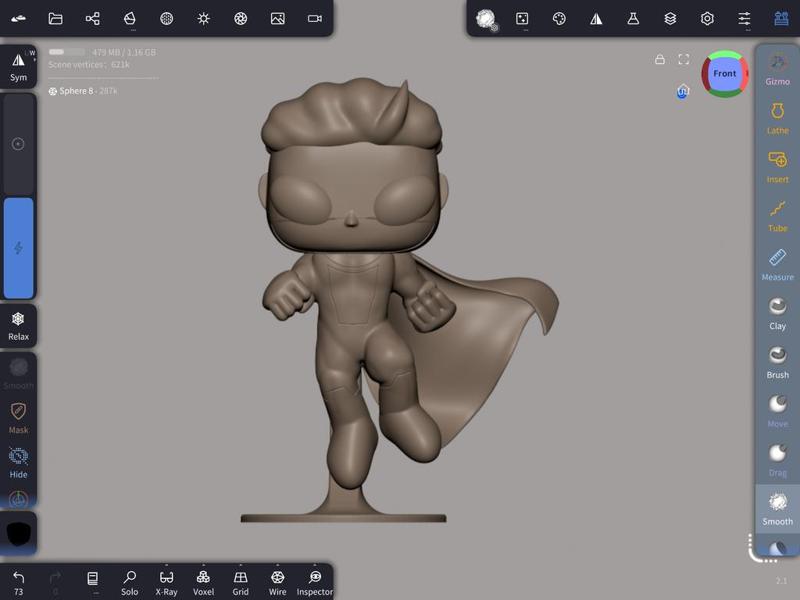Viewport: 800px width, 600px height.
Task: Select the Relax shortcut
Action: 18,326
